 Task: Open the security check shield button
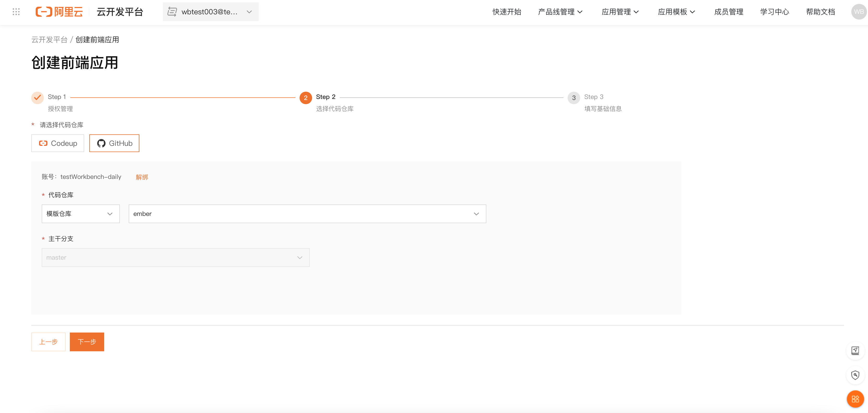pyautogui.click(x=856, y=375)
